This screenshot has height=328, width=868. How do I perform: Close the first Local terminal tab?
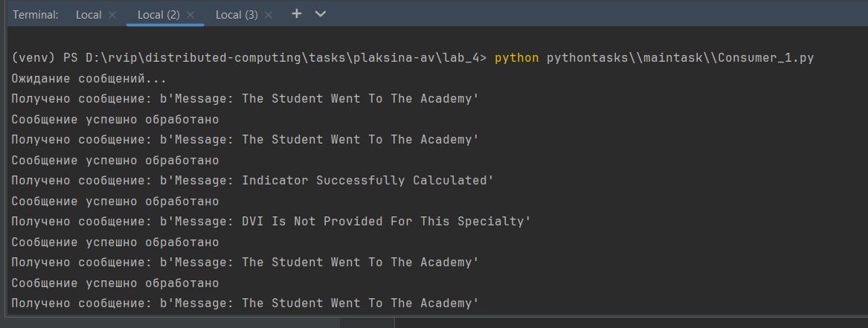click(x=112, y=15)
